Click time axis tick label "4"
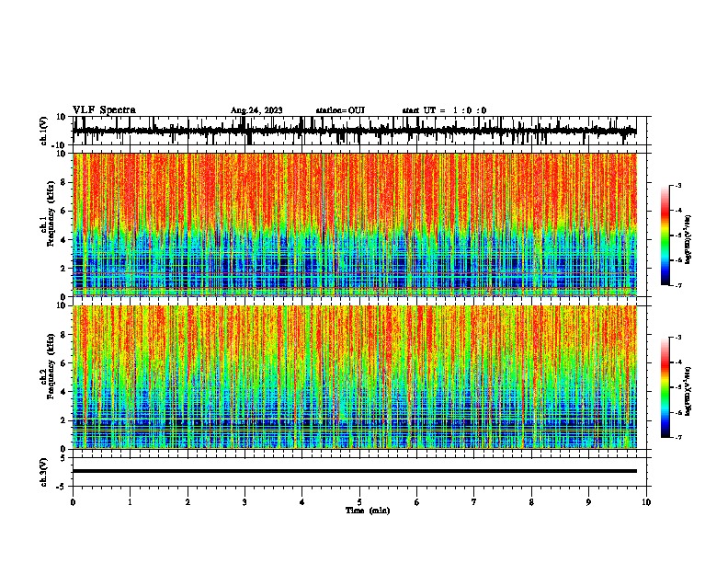The height and width of the screenshot is (563, 728). (x=301, y=502)
